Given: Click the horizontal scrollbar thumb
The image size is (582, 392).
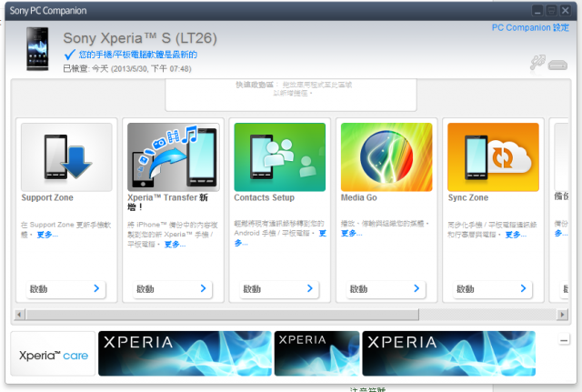Looking at the screenshot, I should click(222, 315).
